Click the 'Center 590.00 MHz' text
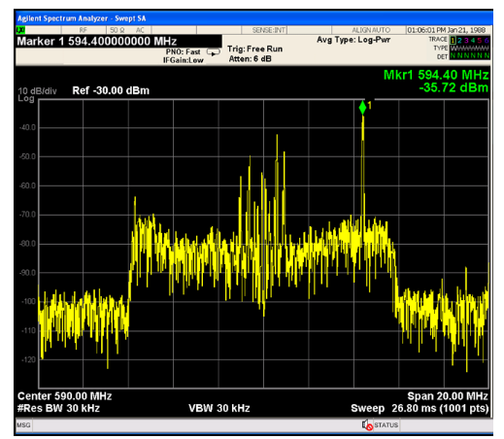 tap(64, 396)
